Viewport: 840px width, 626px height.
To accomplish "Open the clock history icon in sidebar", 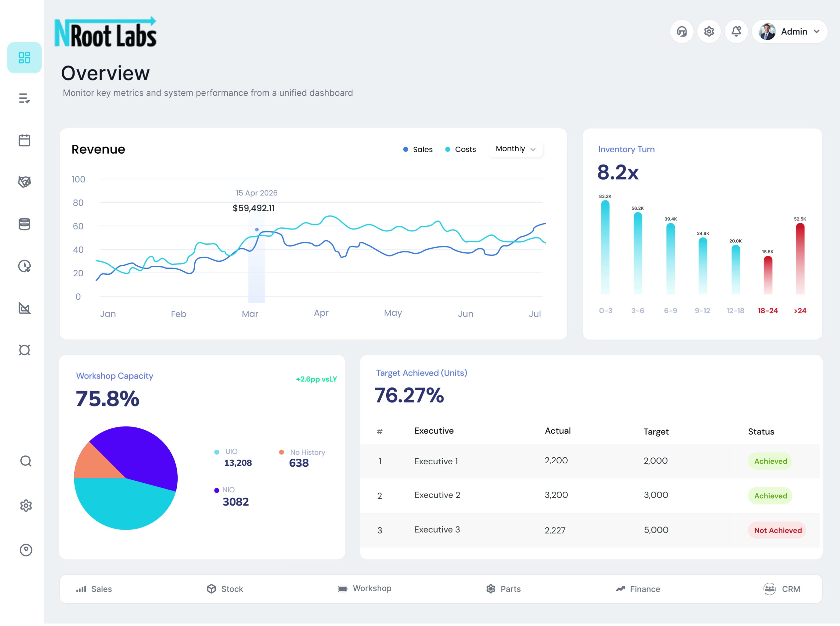I will point(24,266).
